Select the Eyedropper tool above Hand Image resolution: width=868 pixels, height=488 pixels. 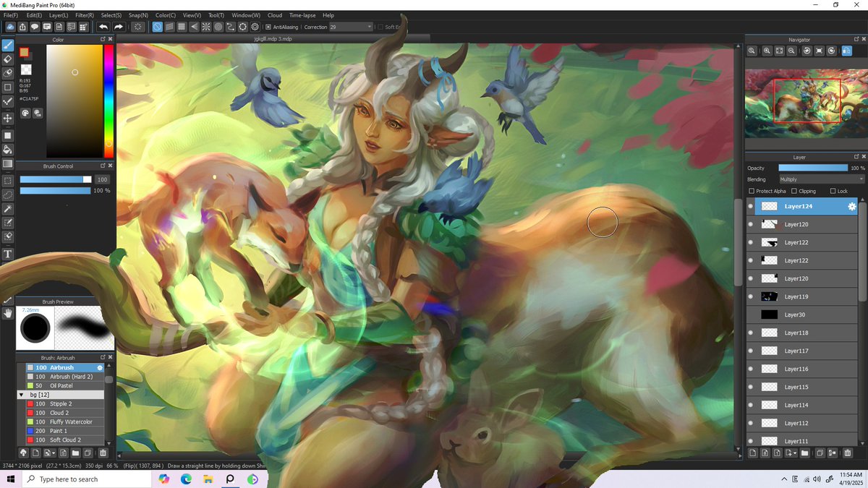[8, 299]
